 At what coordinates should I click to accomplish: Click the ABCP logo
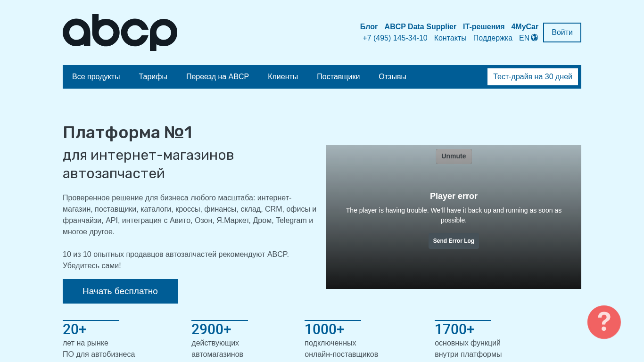pyautogui.click(x=120, y=33)
